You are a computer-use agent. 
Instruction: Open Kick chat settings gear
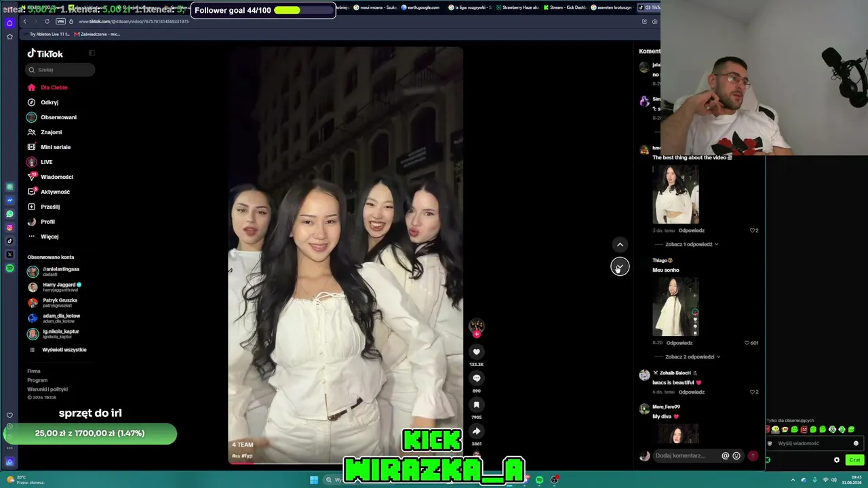[x=837, y=460]
